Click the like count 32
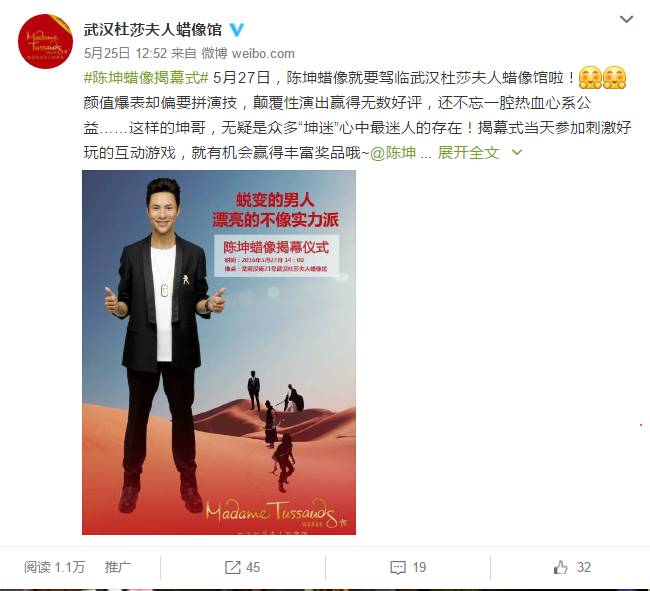This screenshot has width=650, height=591. 584,567
